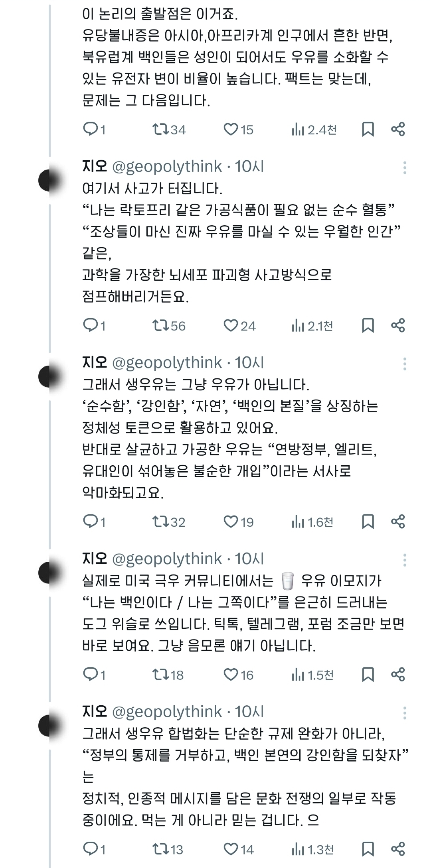Image resolution: width=431 pixels, height=868 pixels.
Task: Open @geopolythink profile from the '여기서 사고가' tweet
Action: pyautogui.click(x=167, y=167)
